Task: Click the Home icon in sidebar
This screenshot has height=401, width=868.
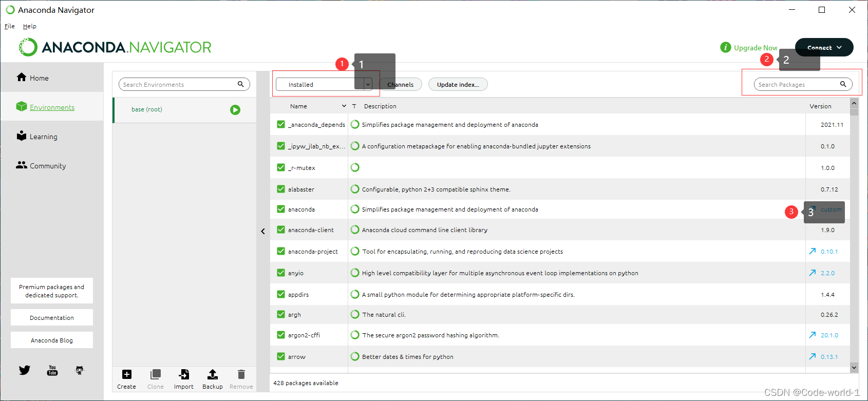Action: pyautogui.click(x=22, y=77)
